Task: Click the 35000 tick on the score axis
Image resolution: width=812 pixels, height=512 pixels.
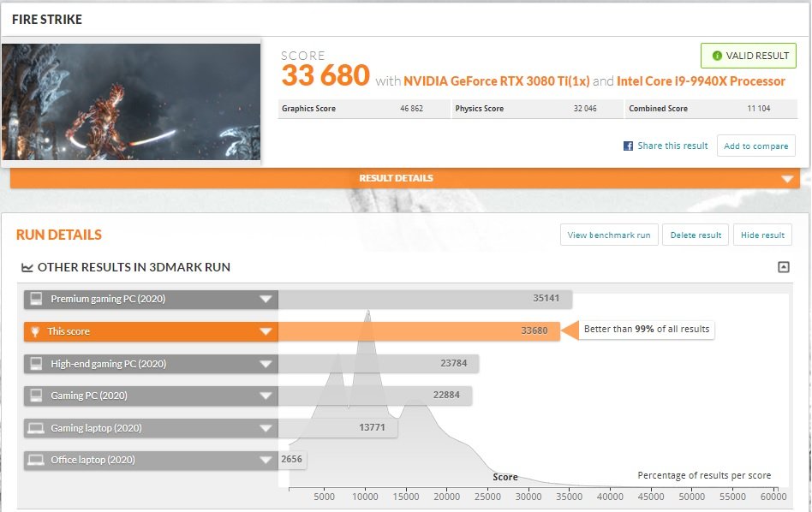Action: [569, 497]
